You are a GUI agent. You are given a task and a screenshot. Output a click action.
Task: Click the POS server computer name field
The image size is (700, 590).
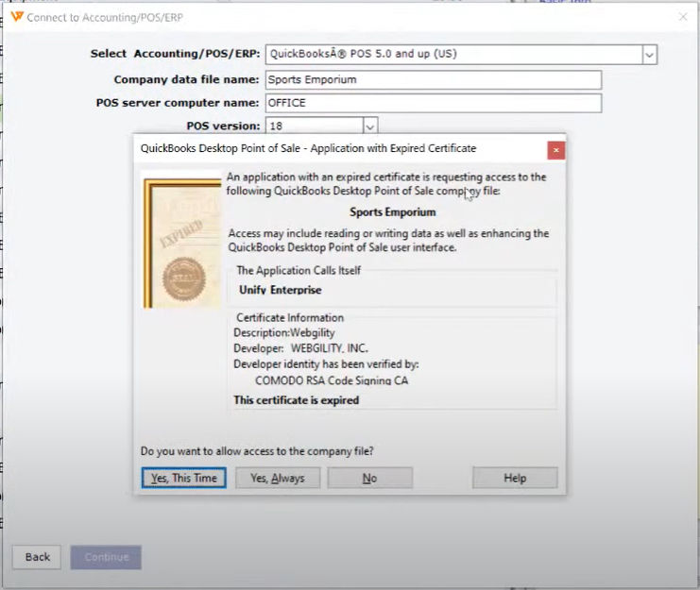(434, 103)
